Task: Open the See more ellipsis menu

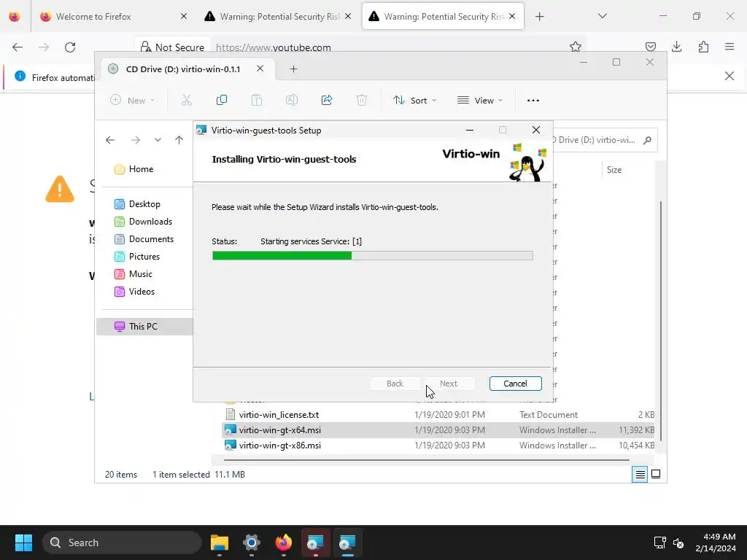Action: 533,101
